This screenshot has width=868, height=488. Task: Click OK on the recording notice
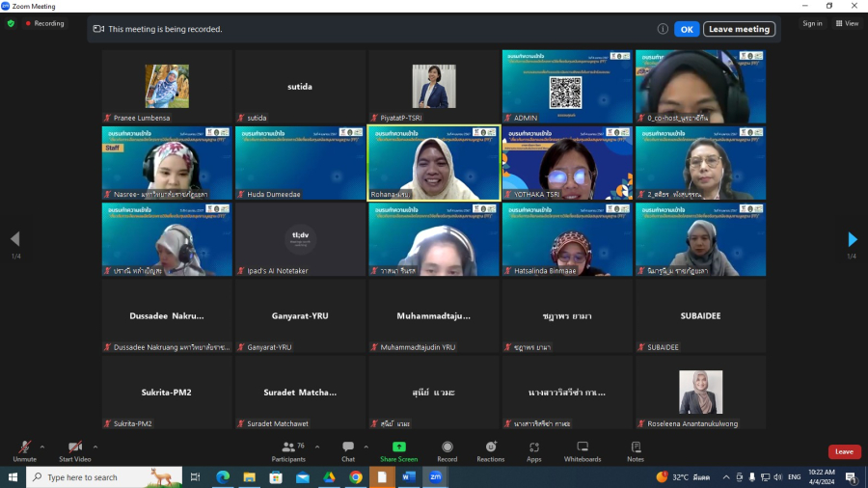tap(687, 29)
